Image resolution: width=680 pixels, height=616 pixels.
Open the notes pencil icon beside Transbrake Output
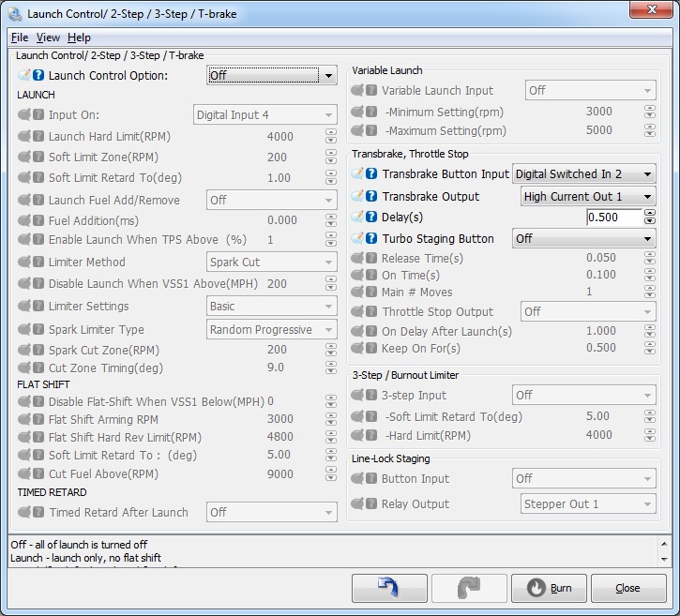tap(357, 197)
